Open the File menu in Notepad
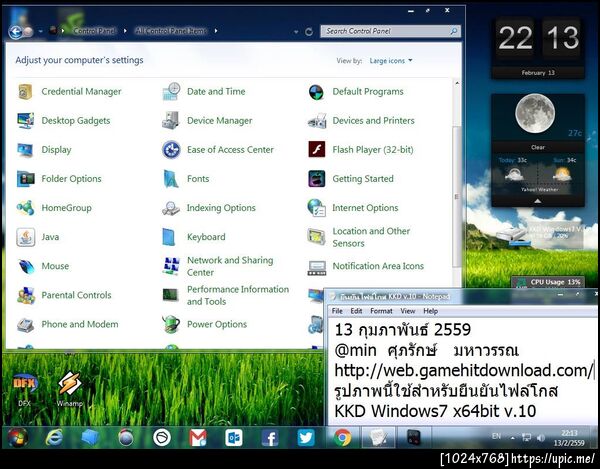Screen dimensions: 600x469 (337, 311)
